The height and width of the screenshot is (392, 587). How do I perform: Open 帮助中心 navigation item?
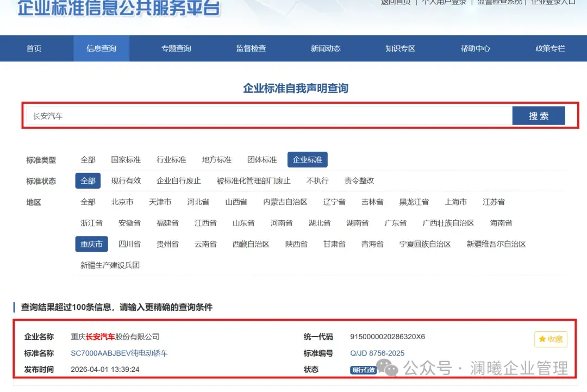pyautogui.click(x=475, y=48)
